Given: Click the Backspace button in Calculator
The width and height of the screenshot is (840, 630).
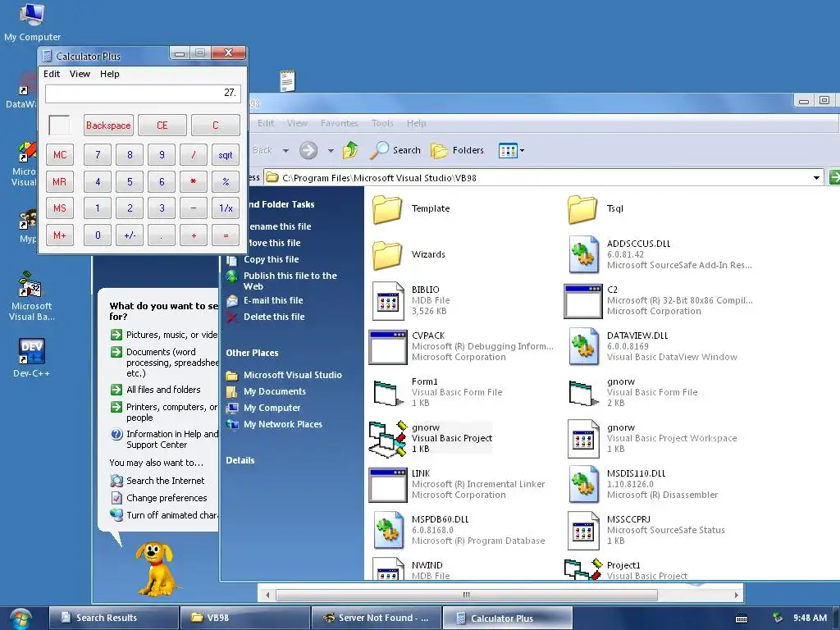Looking at the screenshot, I should click(108, 126).
